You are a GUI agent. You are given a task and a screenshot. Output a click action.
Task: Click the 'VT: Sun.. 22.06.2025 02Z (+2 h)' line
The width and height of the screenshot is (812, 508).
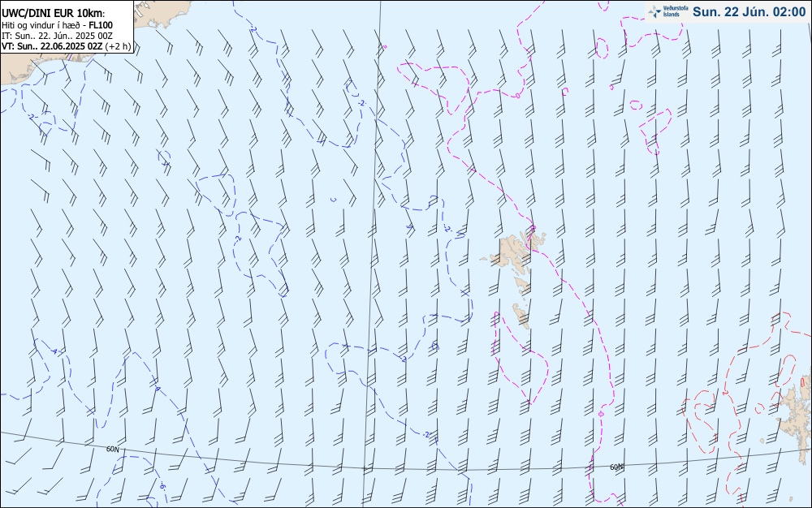pyautogui.click(x=67, y=46)
